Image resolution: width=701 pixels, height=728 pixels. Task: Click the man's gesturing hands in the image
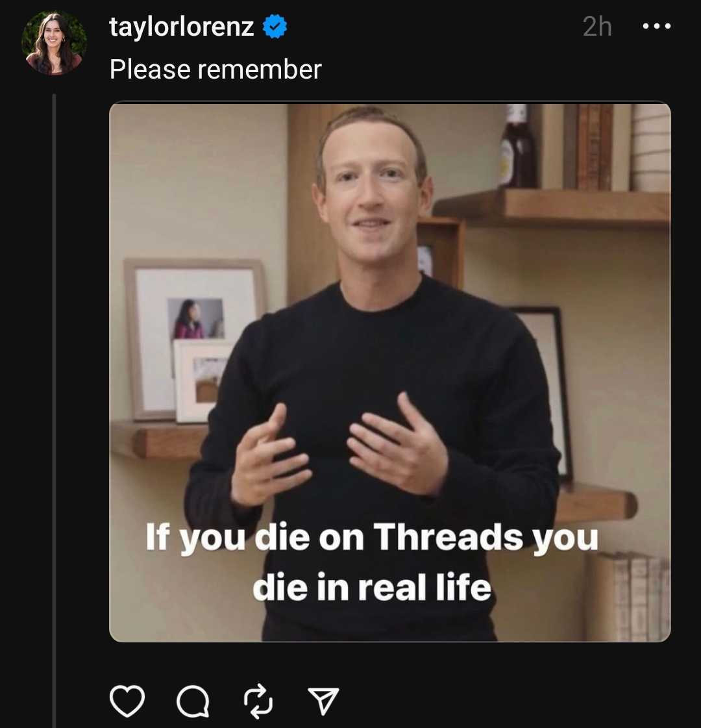click(x=339, y=452)
